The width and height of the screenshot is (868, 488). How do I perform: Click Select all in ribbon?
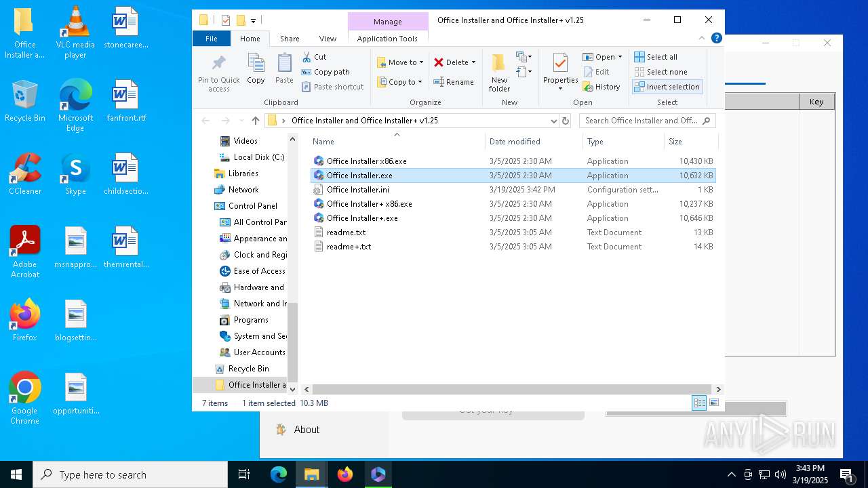click(x=656, y=57)
